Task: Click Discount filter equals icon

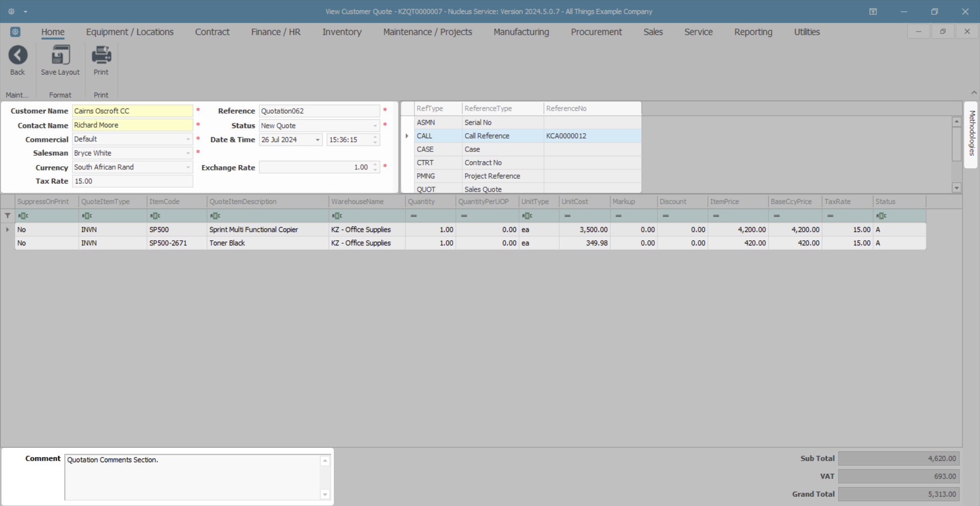Action: tap(666, 216)
